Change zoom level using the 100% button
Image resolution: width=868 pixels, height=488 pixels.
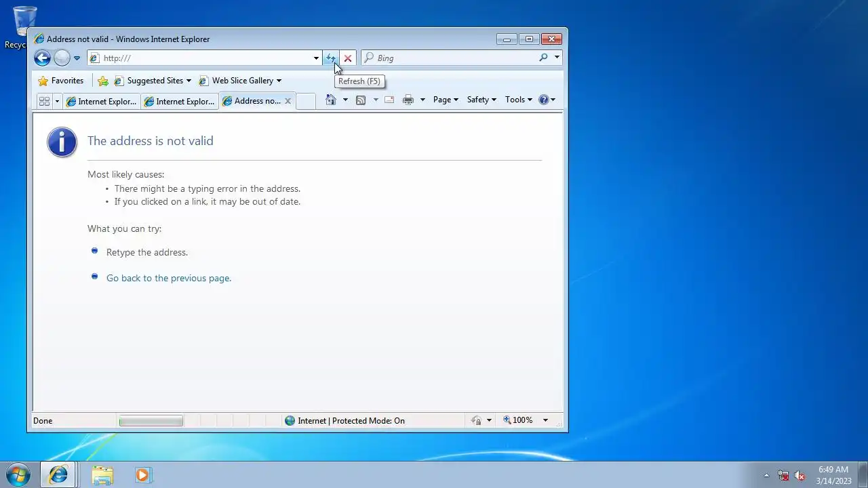coord(519,421)
